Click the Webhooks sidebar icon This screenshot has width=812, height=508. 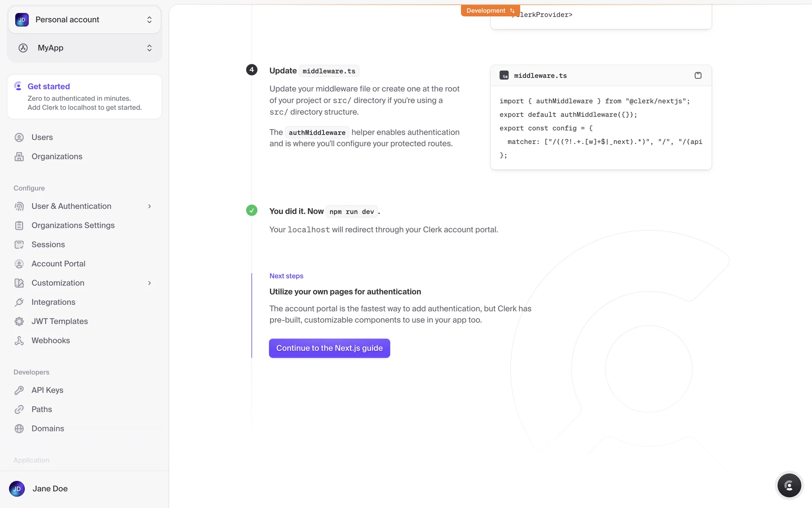click(x=19, y=341)
